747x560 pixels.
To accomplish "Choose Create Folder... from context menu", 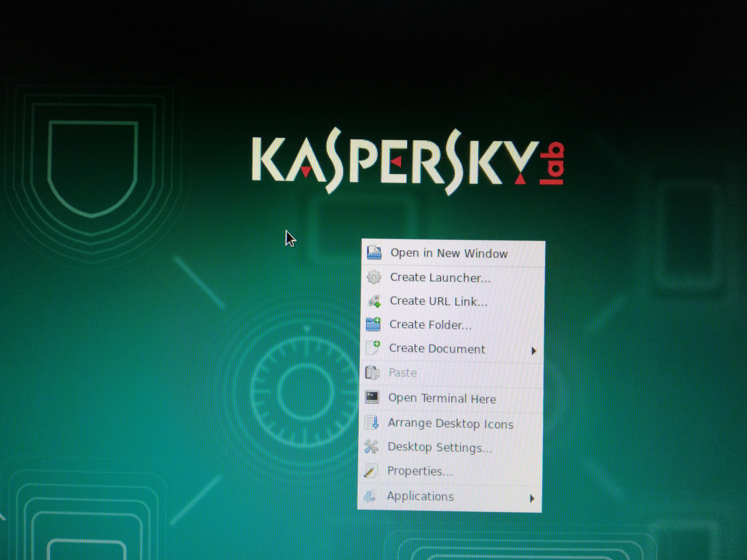I will tap(430, 325).
